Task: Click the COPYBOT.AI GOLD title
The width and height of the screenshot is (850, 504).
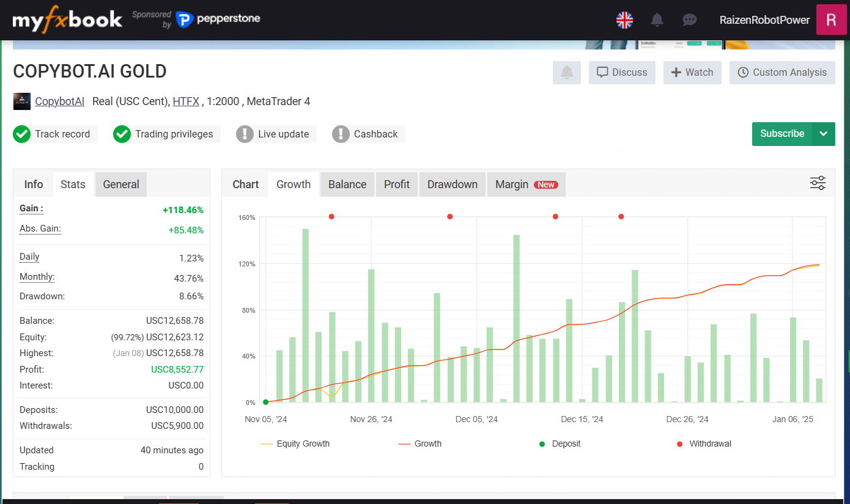Action: (90, 71)
